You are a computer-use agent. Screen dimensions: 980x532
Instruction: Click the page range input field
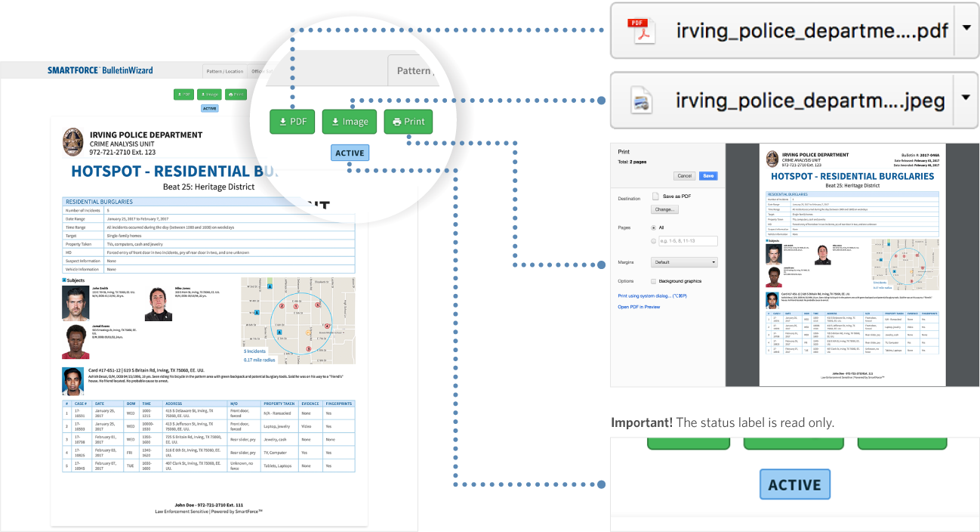coord(687,241)
